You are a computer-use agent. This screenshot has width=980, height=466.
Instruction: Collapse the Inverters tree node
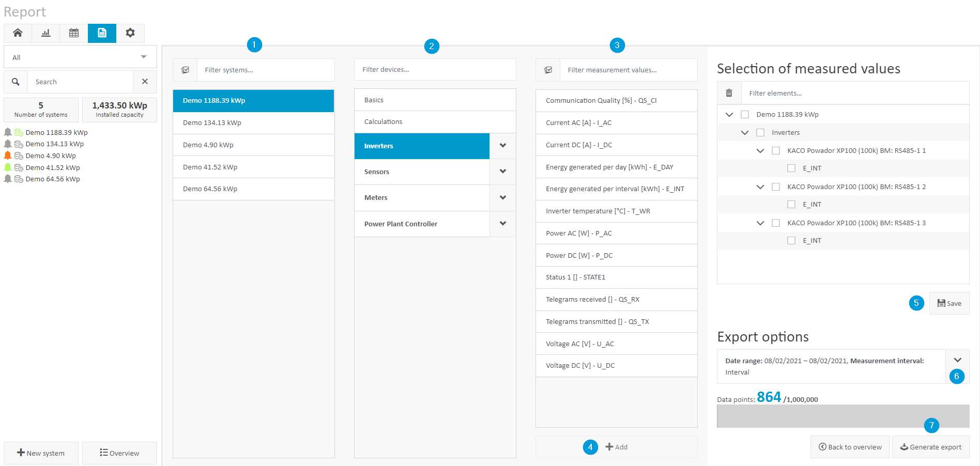(745, 132)
